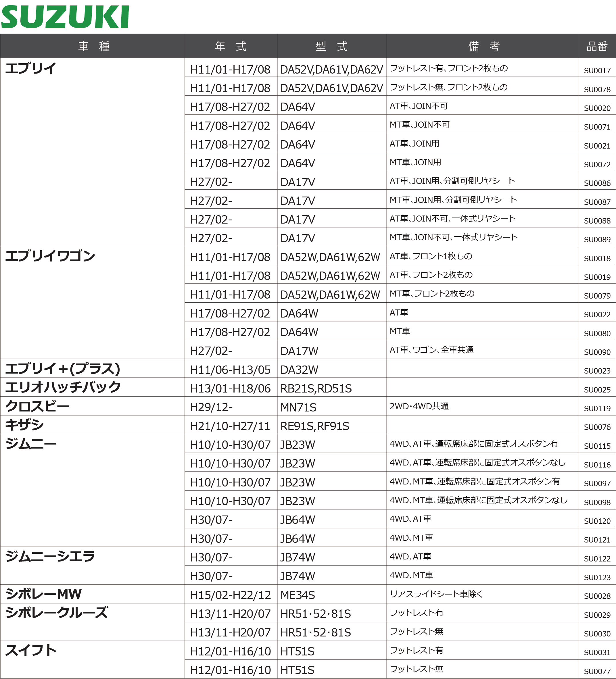This screenshot has height=679, width=616.
Task: Select the シボレーMW vehicle name
Action: pyautogui.click(x=43, y=594)
